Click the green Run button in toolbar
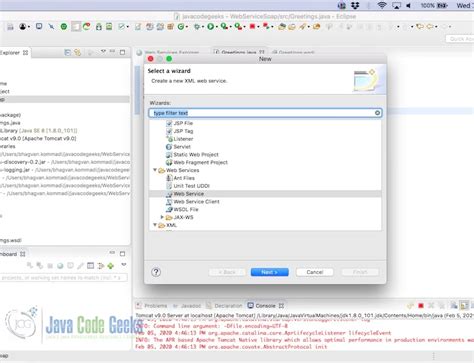The width and height of the screenshot is (474, 363). click(210, 27)
